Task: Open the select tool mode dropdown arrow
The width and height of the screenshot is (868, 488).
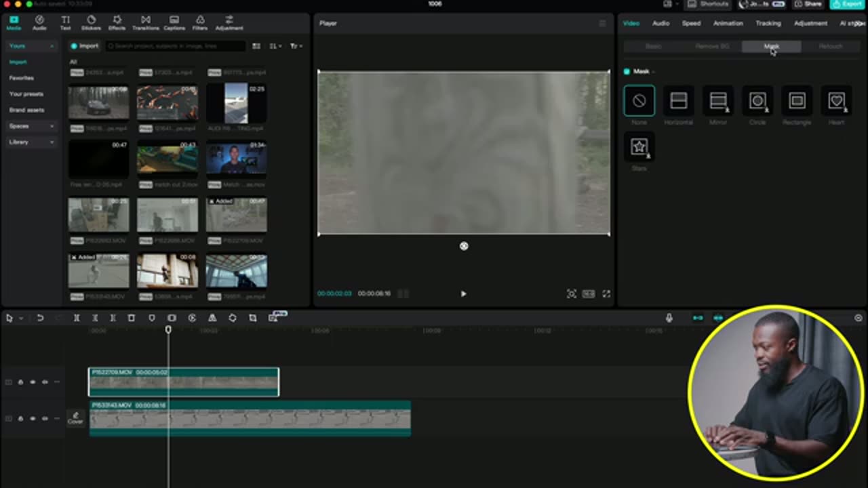Action: [x=20, y=318]
